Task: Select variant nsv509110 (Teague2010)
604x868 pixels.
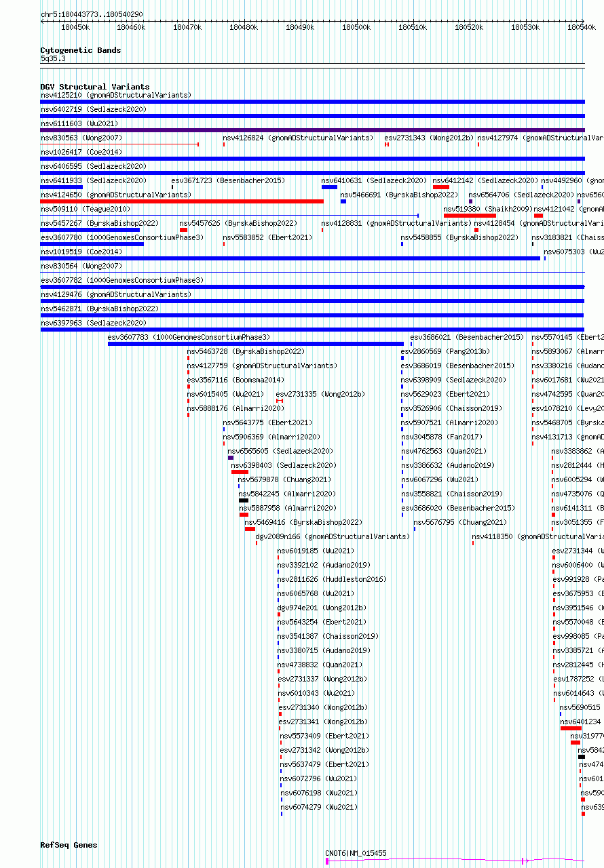Action: (86, 209)
